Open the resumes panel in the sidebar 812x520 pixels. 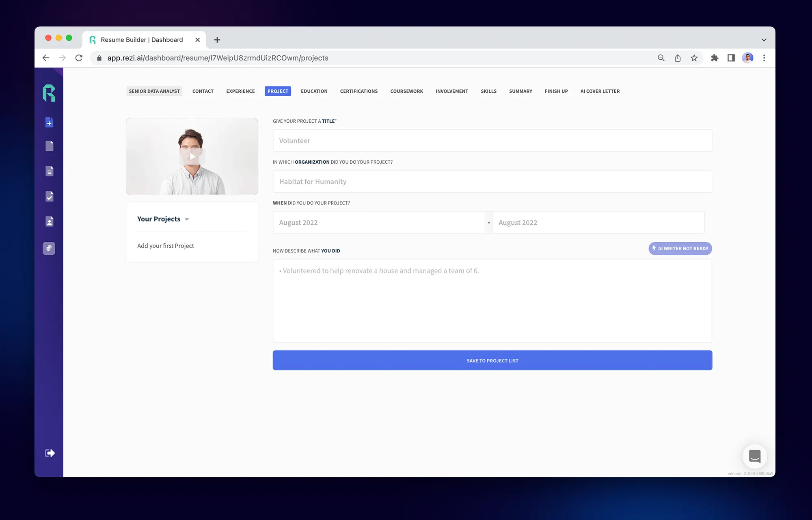[49, 146]
